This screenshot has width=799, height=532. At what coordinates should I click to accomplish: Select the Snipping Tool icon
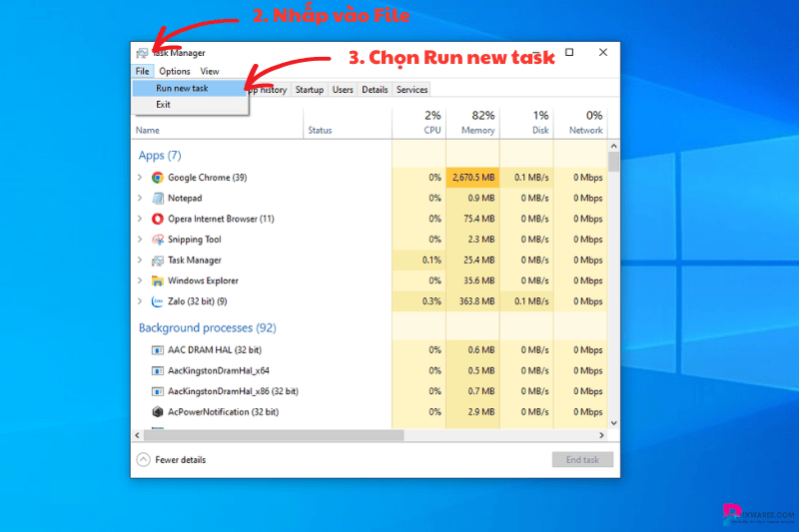[x=158, y=240]
